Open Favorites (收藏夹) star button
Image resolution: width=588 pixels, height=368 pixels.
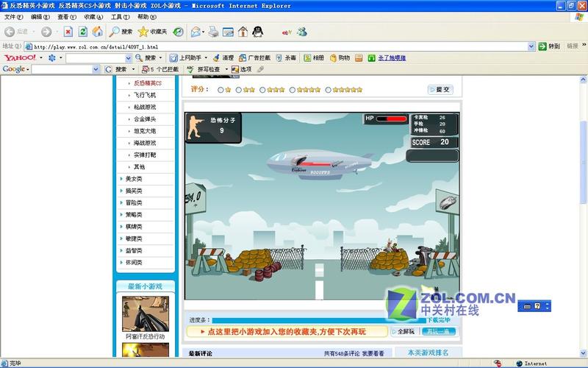coord(152,32)
